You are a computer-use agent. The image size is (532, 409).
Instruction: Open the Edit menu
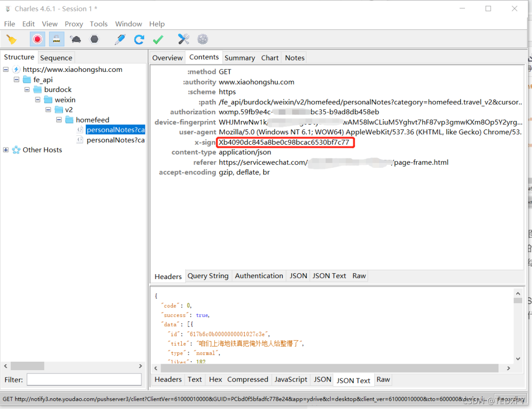(29, 24)
